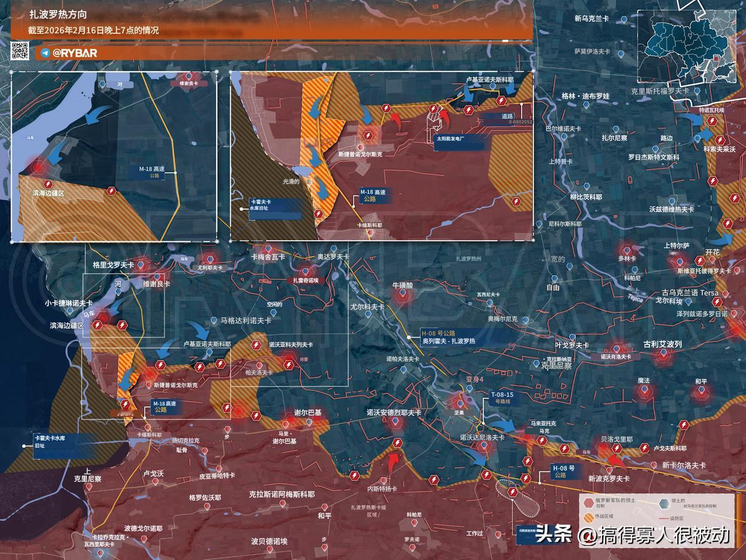Screen dimensions: 746x560
Task: Click the label 古乌克兰语 Tersa
Action: click(x=690, y=293)
